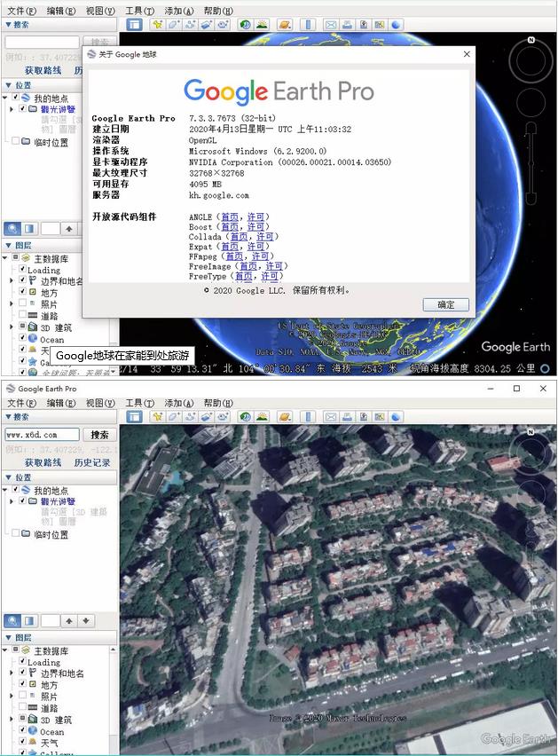Toggle Ocean layer checkbox in satellite-view window
Image resolution: width=558 pixels, height=756 pixels.
click(23, 729)
